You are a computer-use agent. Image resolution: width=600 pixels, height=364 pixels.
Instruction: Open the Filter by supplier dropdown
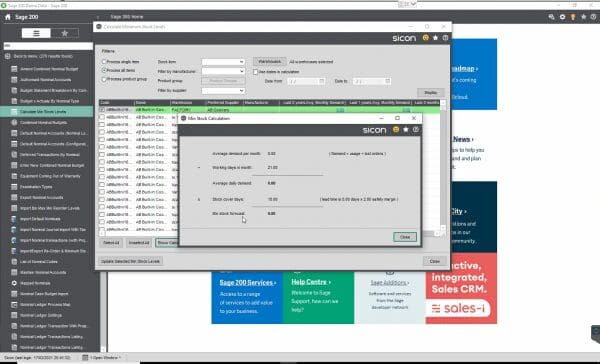223,91
